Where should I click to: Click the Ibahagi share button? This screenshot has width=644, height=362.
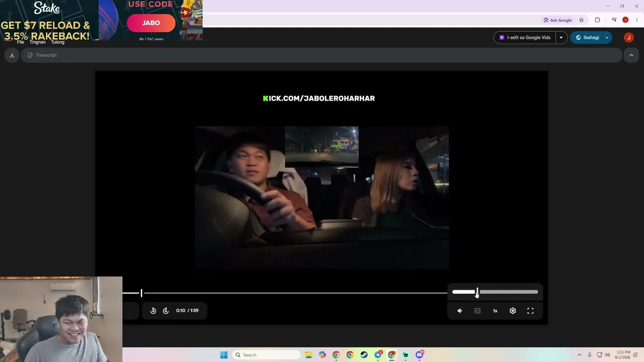587,38
